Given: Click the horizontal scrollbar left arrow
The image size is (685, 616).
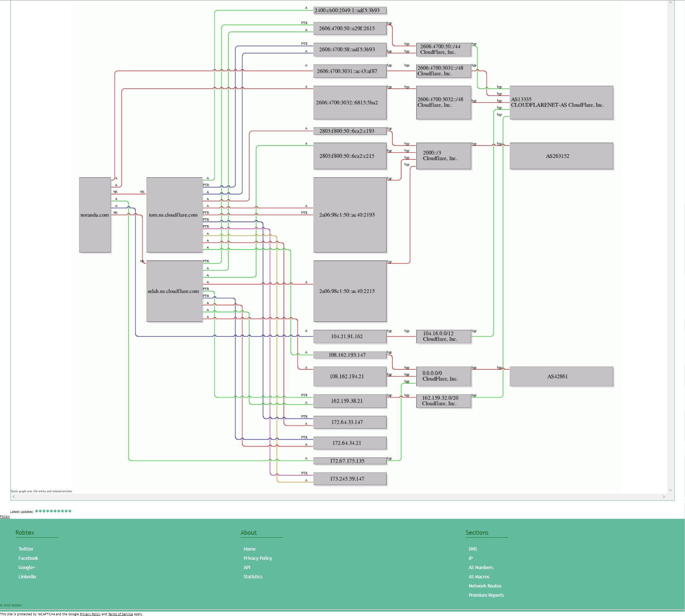Looking at the screenshot, I should coord(14,497).
